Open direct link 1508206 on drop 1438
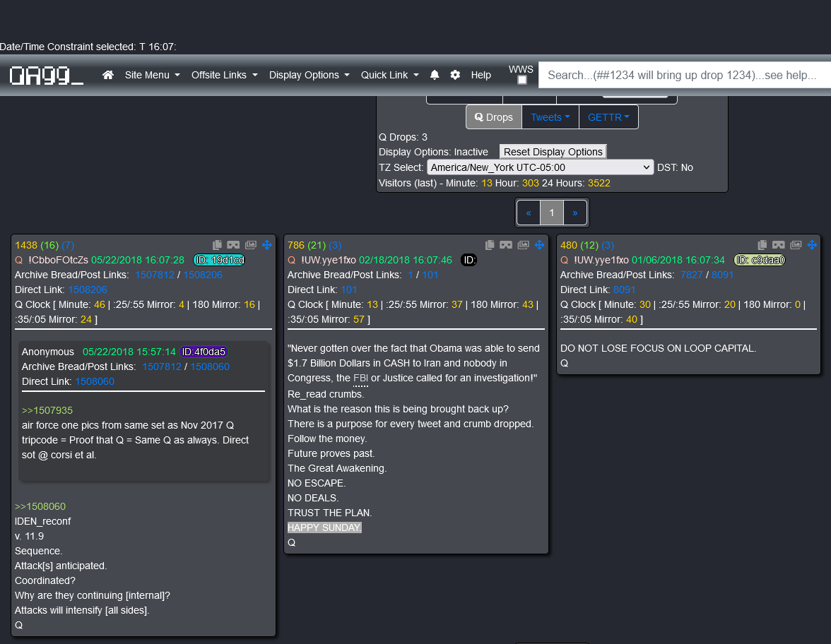 coord(88,290)
